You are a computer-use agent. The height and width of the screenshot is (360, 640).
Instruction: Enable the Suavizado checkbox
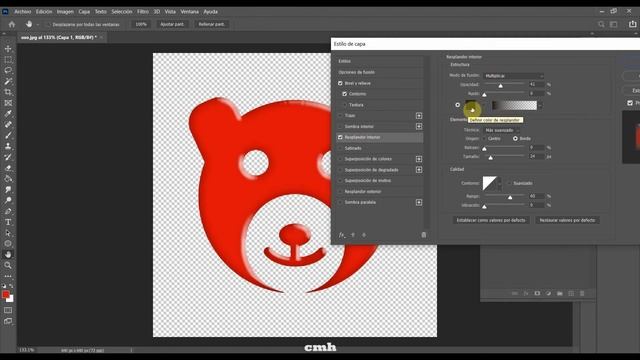coord(509,183)
